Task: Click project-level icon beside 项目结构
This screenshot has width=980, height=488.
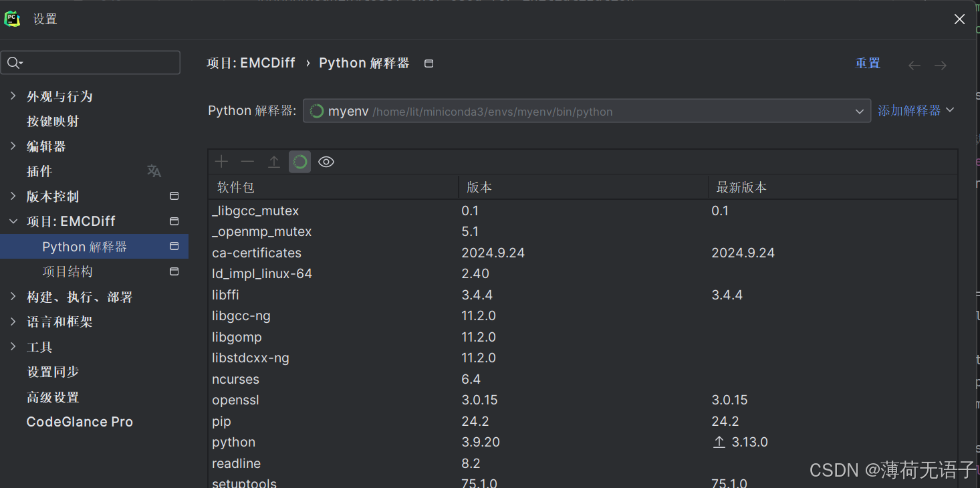Action: pyautogui.click(x=174, y=271)
